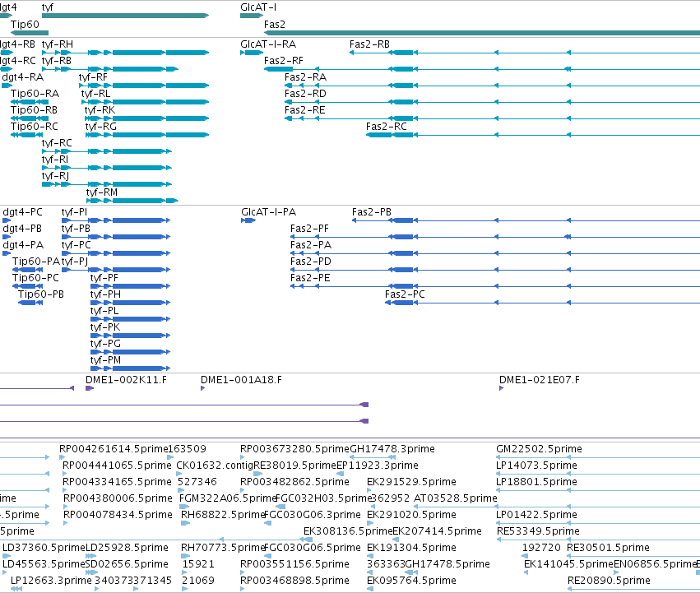Viewport: 700px width, 593px height.
Task: Click the tyf-RH transcript label
Action: tap(57, 44)
